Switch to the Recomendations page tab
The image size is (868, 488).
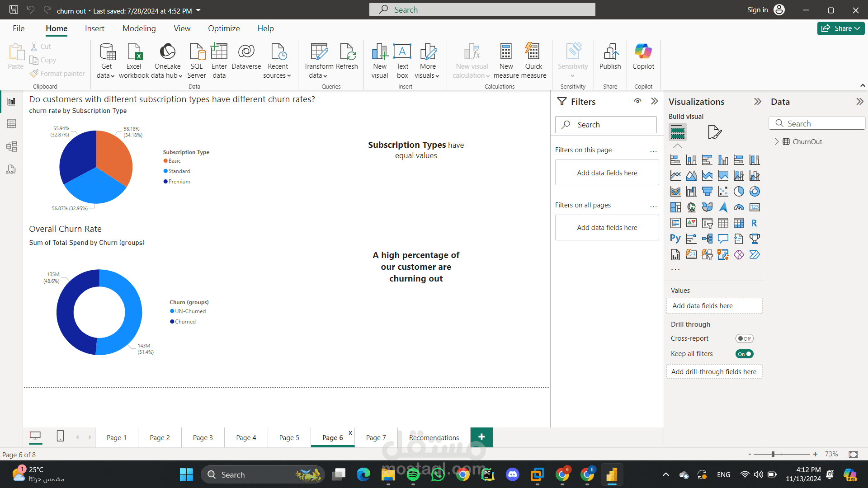click(x=434, y=437)
